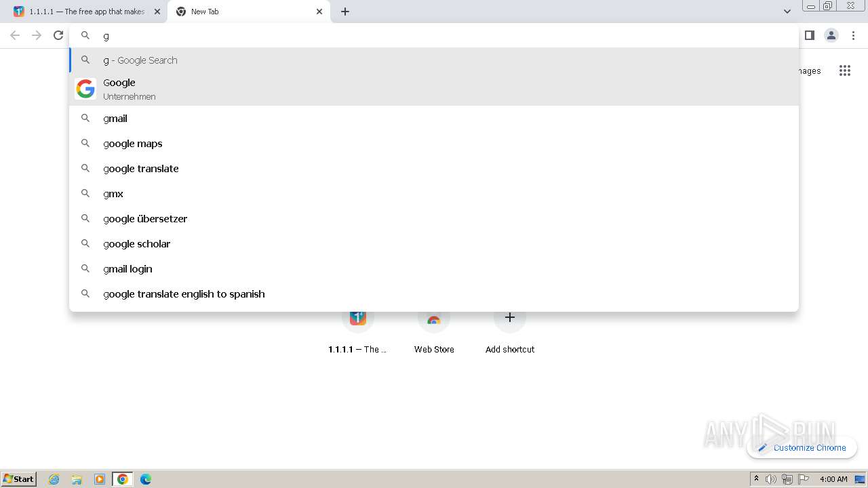The width and height of the screenshot is (868, 488).
Task: Click the search magnifier in address bar
Action: (85, 35)
